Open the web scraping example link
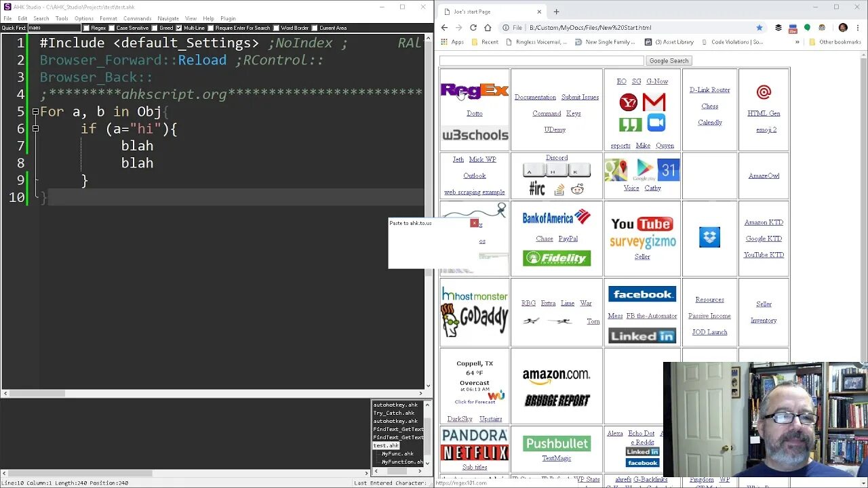Viewport: 868px width, 488px height. pos(475,192)
